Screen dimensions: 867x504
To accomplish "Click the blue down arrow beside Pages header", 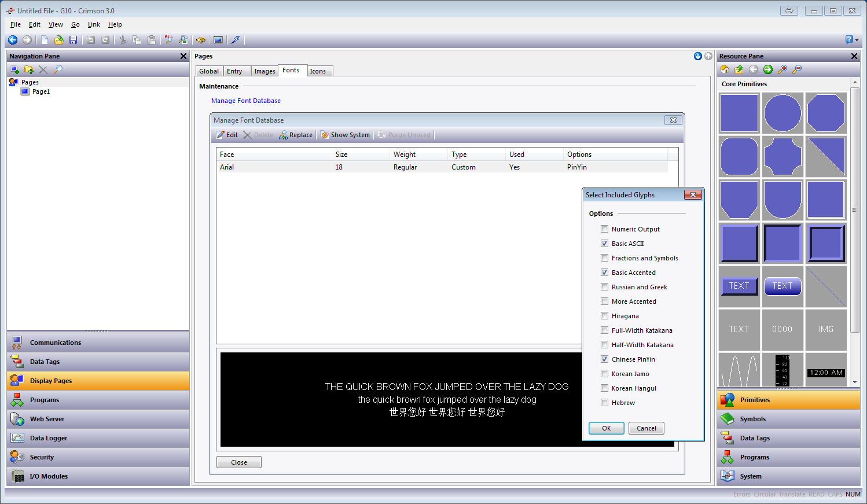I will pyautogui.click(x=698, y=56).
